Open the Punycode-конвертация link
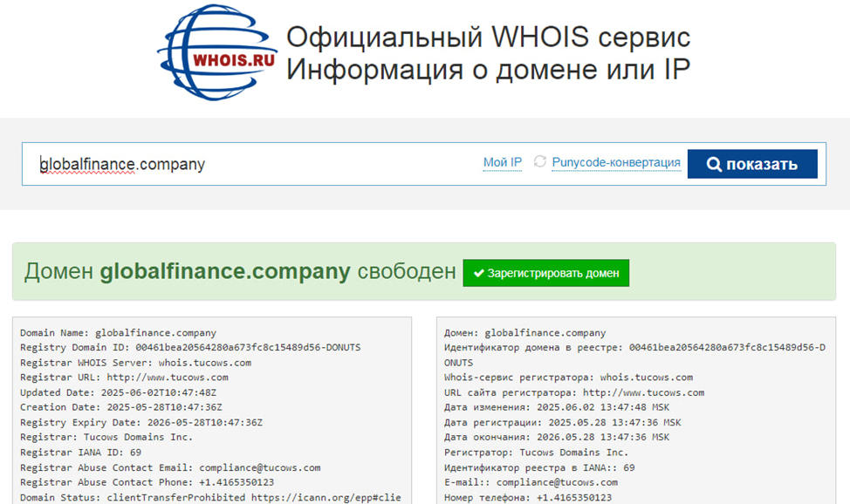Image resolution: width=850 pixels, height=504 pixels. tap(615, 162)
